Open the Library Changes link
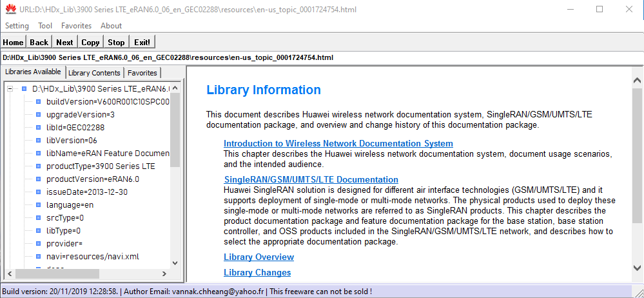Screen dimensions: 644x298 pyautogui.click(x=257, y=272)
